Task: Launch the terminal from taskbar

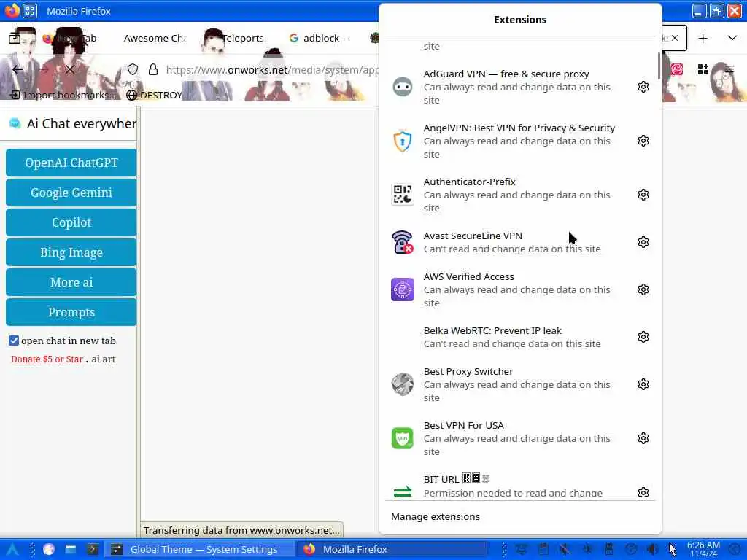Action: coord(93,549)
